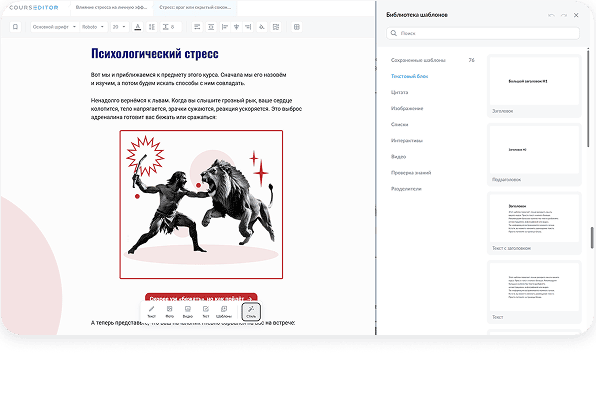Open the text color picker in toolbar
Screen dimensions: 596x417
point(138,27)
